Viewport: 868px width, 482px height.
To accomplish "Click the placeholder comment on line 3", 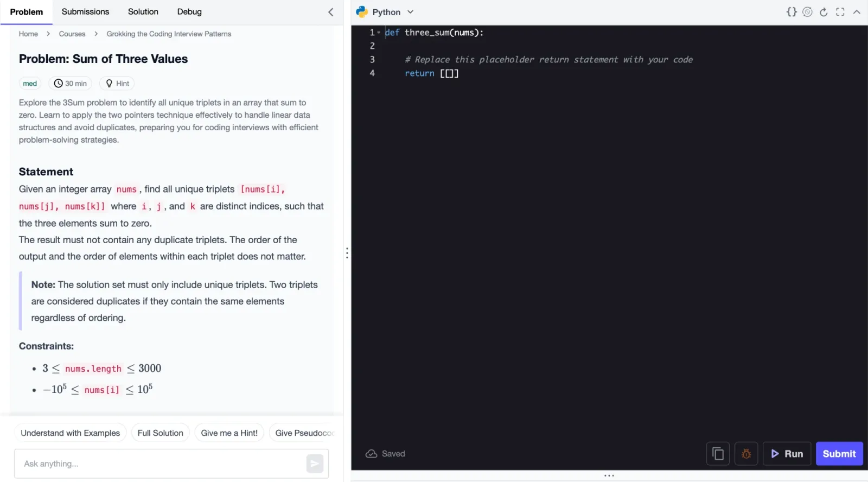I will coord(548,60).
